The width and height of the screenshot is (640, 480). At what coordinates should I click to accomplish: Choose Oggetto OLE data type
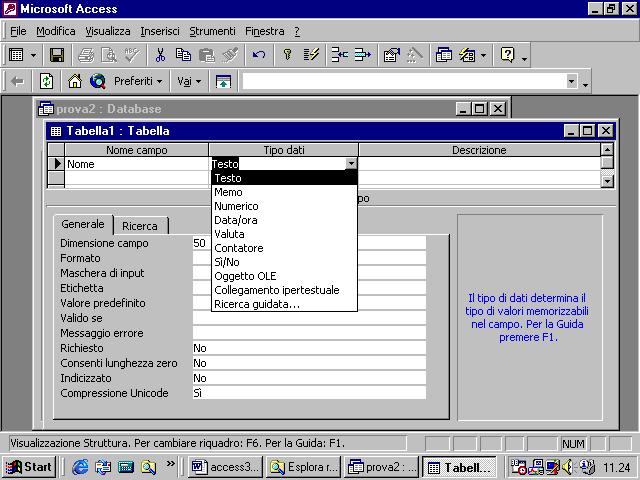tap(284, 276)
